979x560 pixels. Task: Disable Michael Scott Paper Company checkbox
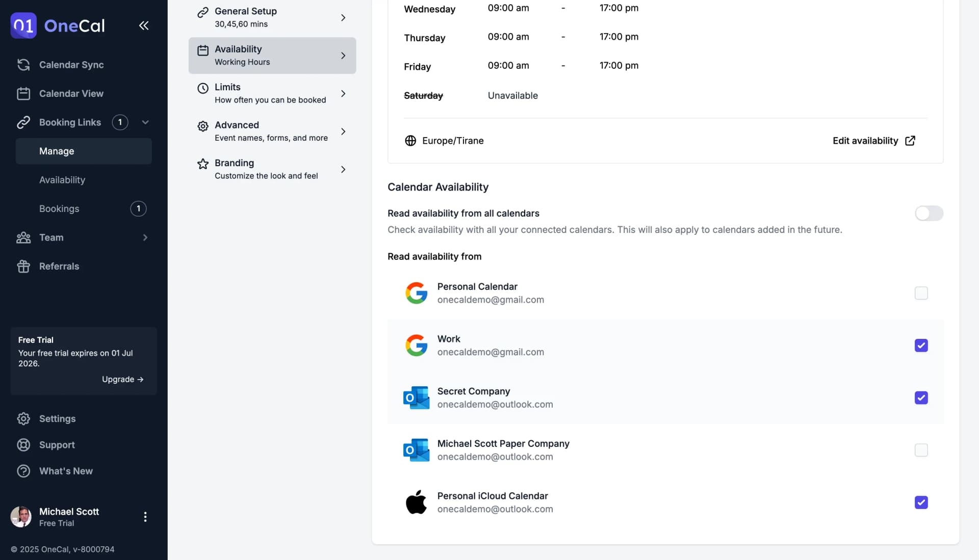tap(921, 450)
